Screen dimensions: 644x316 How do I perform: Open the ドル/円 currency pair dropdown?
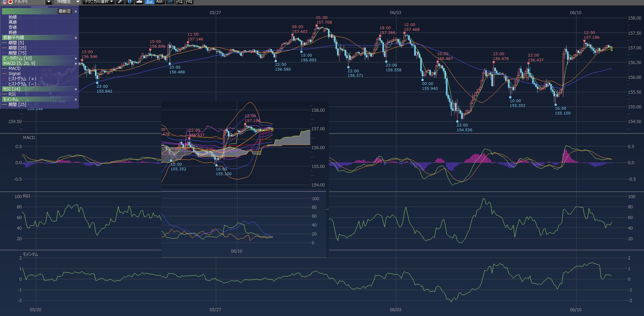(49, 2)
